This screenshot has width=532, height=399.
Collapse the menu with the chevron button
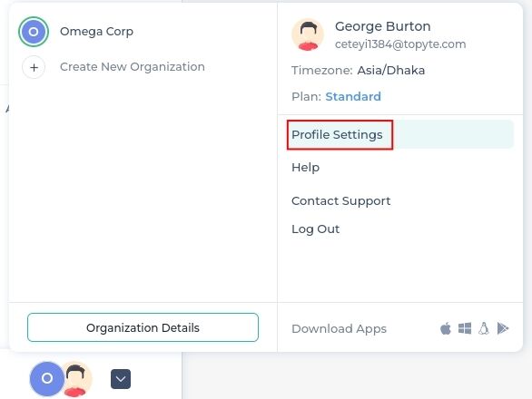121,379
